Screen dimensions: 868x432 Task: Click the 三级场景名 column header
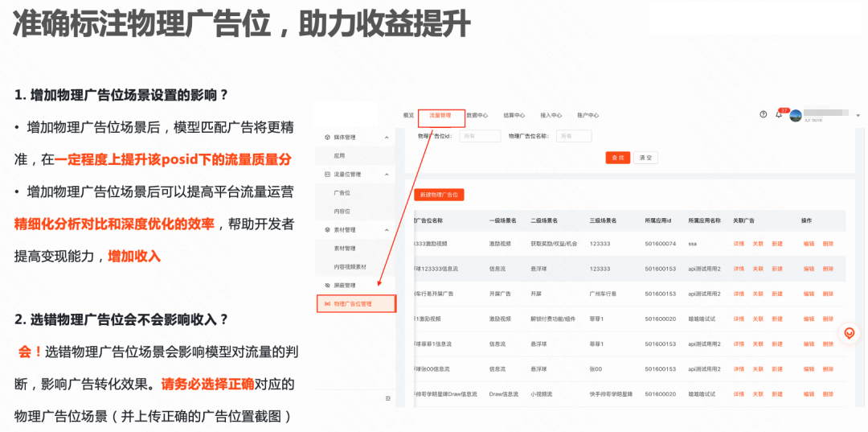pyautogui.click(x=604, y=220)
